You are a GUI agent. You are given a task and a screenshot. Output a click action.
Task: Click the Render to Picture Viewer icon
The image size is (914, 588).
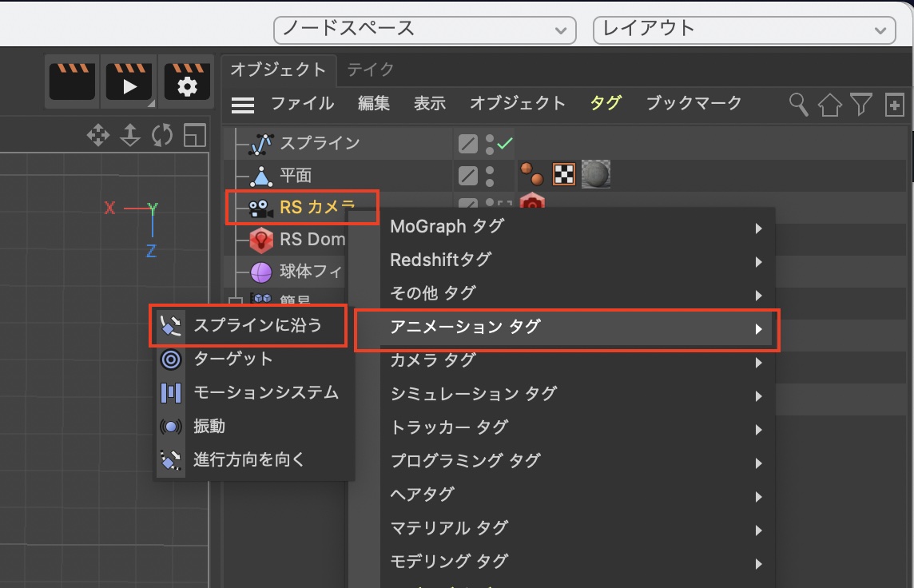[x=129, y=81]
